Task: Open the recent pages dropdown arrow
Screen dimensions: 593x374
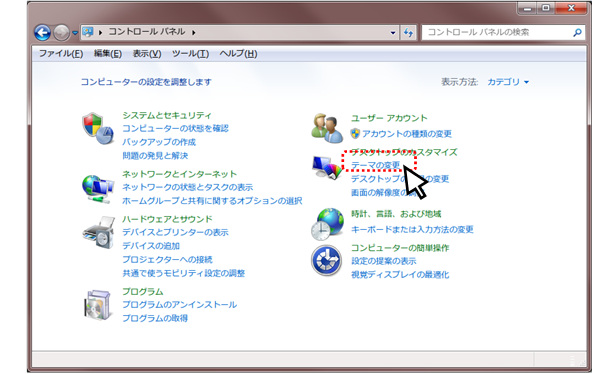Action: point(75,33)
